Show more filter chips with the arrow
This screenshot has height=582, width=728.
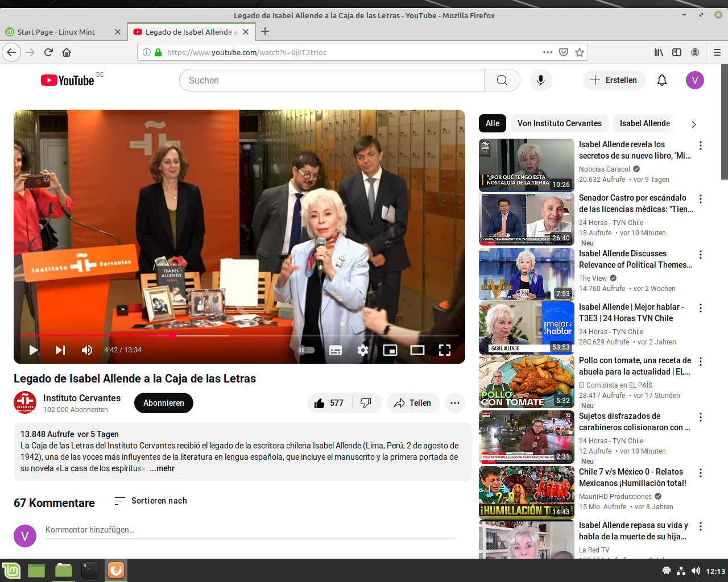[693, 124]
